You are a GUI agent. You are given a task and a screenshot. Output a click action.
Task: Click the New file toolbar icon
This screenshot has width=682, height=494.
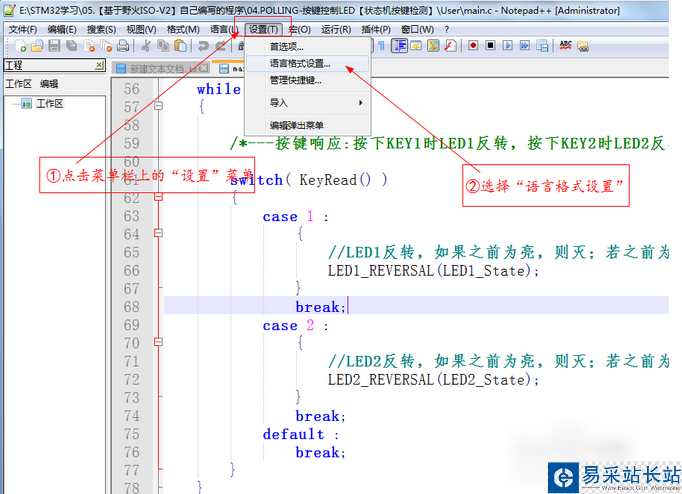pyautogui.click(x=20, y=46)
